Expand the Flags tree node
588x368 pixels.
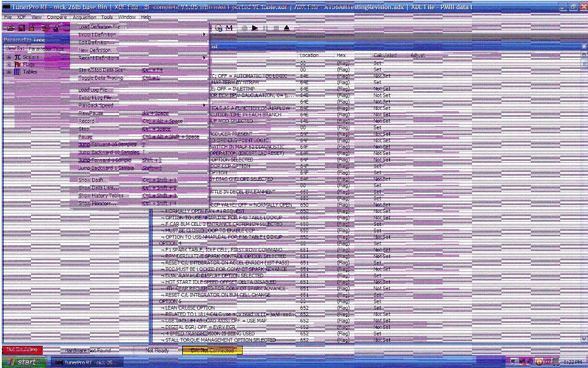(9, 64)
